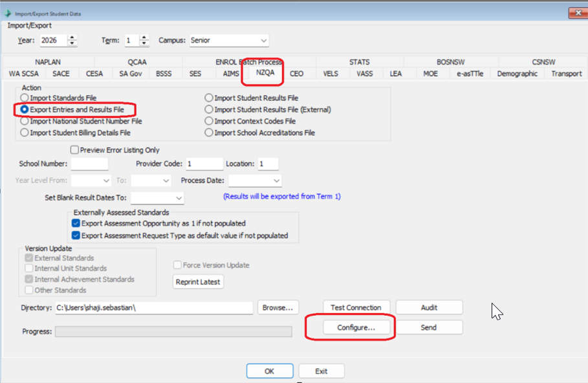Open the SES tab
The width and height of the screenshot is (588, 383).
195,74
